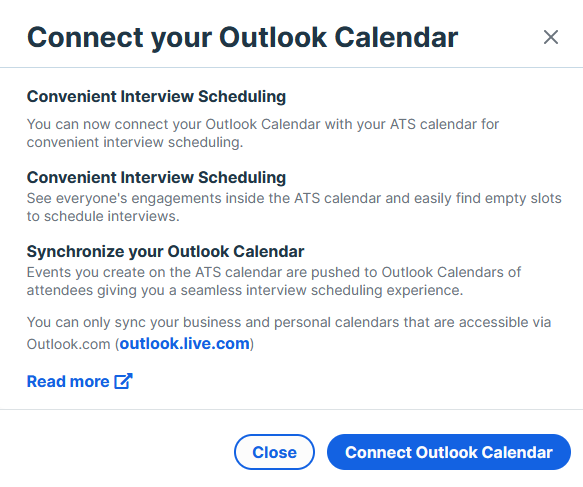Dismiss the dialog with the X icon
This screenshot has width=583, height=487.
551,37
